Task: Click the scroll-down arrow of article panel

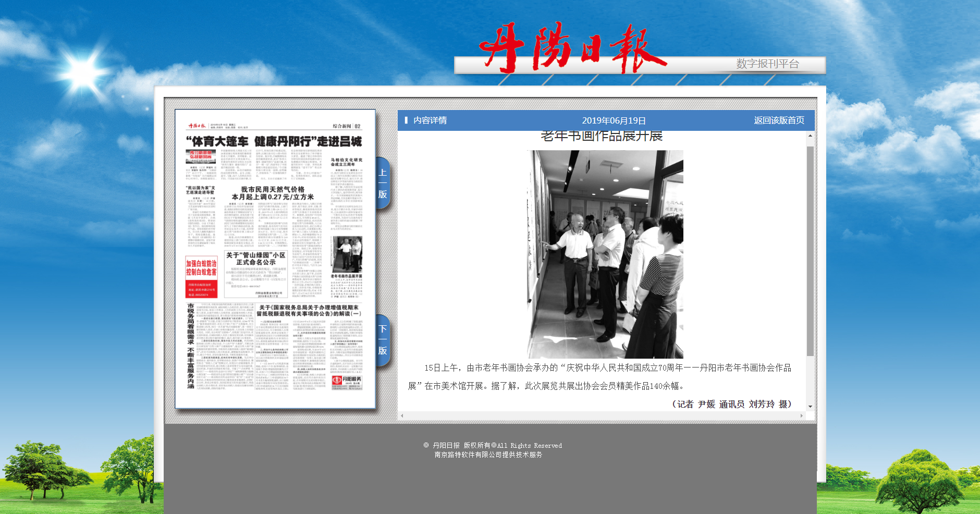Action: click(810, 406)
